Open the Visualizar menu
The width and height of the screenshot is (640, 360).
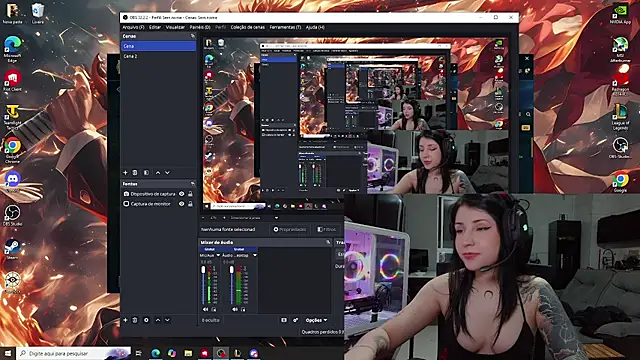point(175,27)
